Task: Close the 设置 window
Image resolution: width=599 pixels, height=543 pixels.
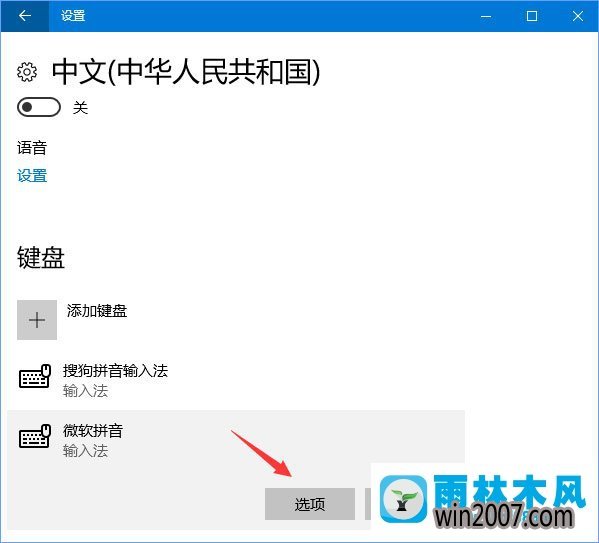Action: coord(578,16)
